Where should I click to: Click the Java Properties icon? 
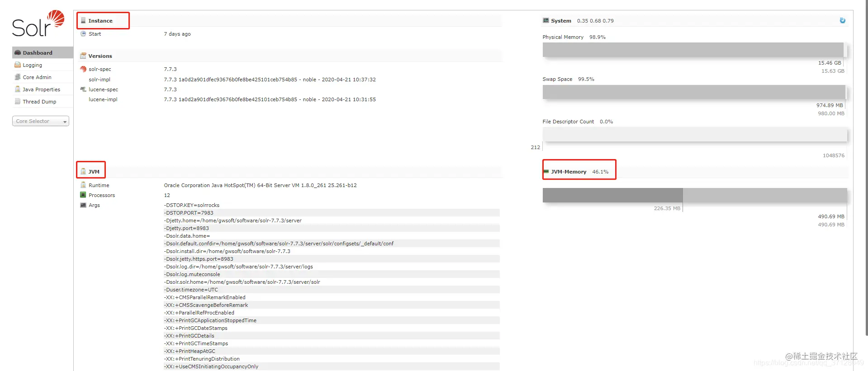coord(18,89)
